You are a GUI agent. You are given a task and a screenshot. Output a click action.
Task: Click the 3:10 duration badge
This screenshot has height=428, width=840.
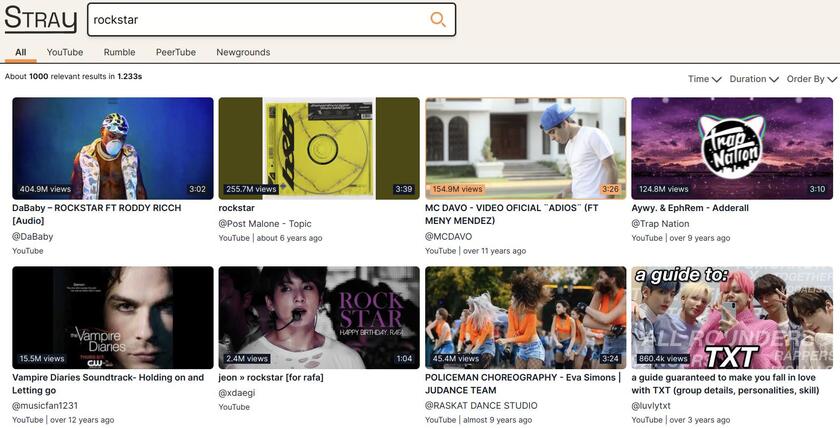817,189
